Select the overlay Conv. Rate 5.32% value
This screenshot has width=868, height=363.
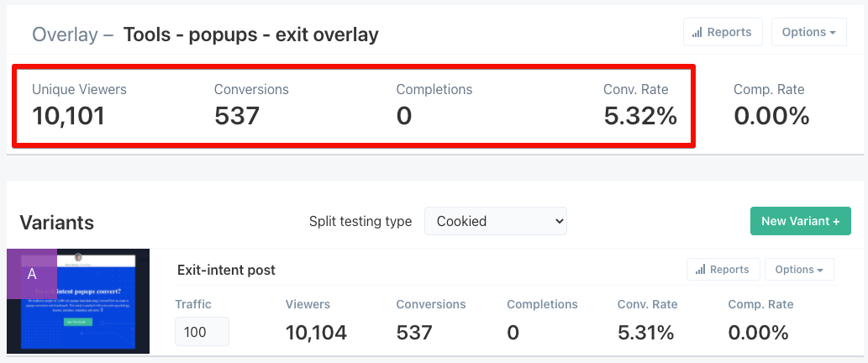pyautogui.click(x=640, y=116)
